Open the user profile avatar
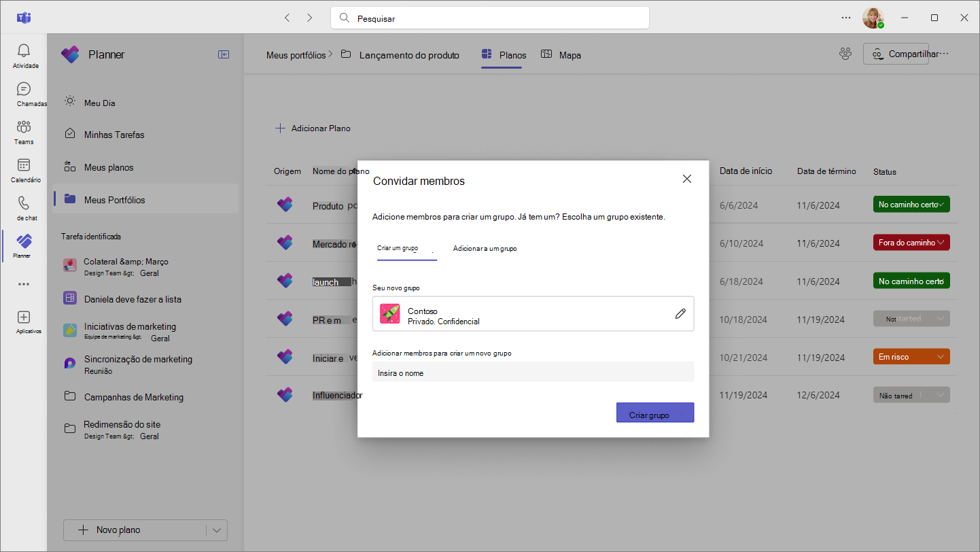980x552 pixels. pyautogui.click(x=873, y=18)
